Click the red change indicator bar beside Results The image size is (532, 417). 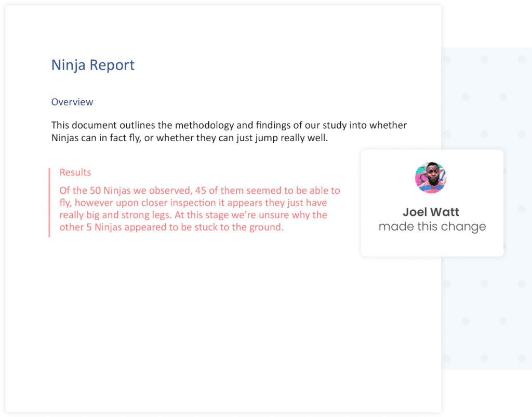pyautogui.click(x=49, y=203)
